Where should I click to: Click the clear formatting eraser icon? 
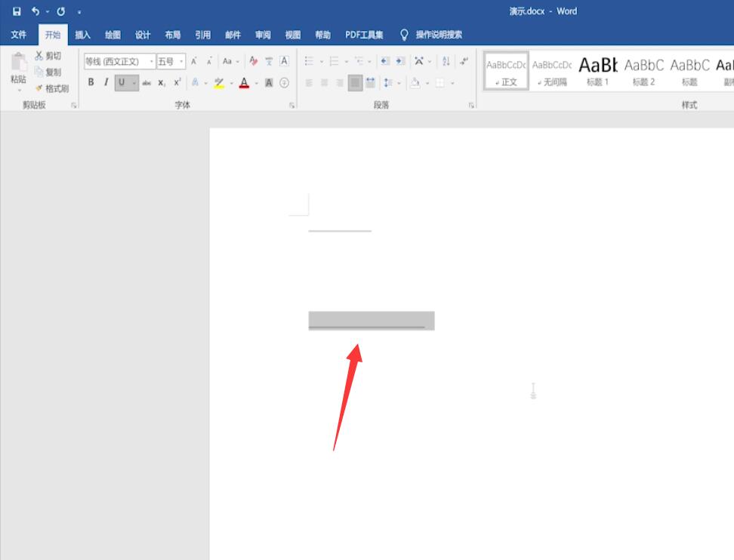tap(253, 61)
